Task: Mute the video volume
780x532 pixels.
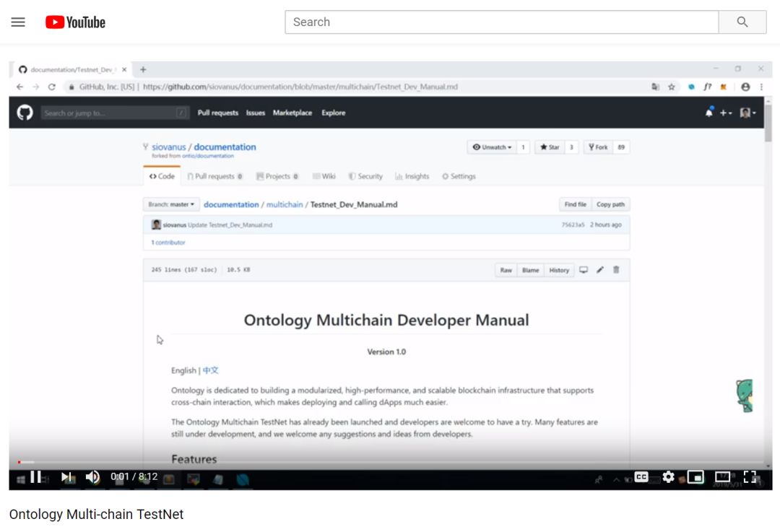Action: [x=92, y=477]
